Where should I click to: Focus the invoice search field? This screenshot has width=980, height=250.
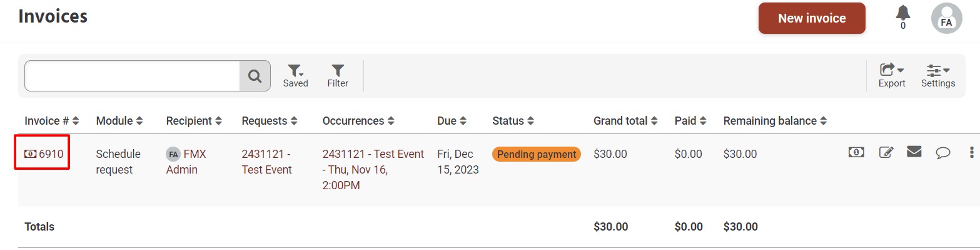[x=132, y=76]
